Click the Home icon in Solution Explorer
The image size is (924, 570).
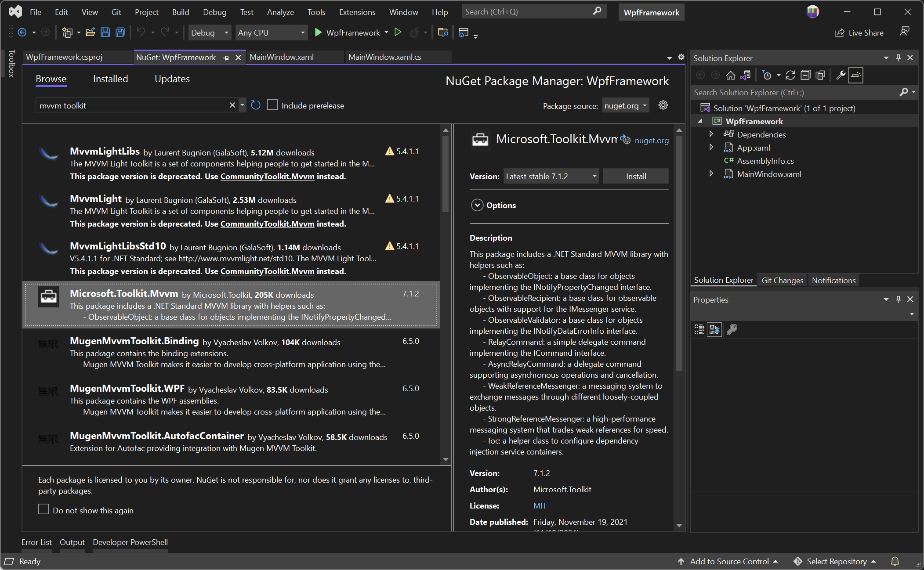click(x=730, y=76)
